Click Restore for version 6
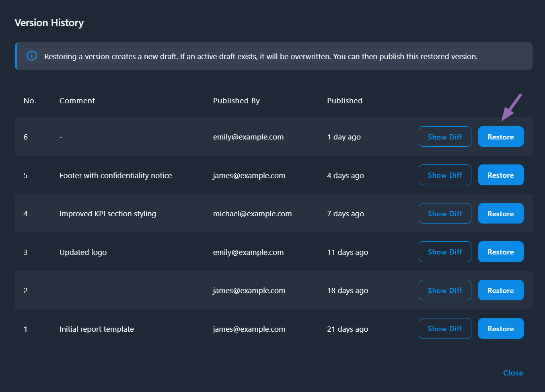This screenshot has width=545, height=392. tap(501, 136)
